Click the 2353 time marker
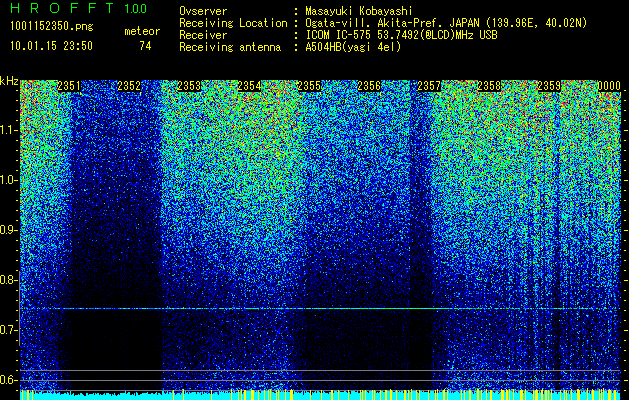Viewport: 629px width, 400px height. coord(189,86)
